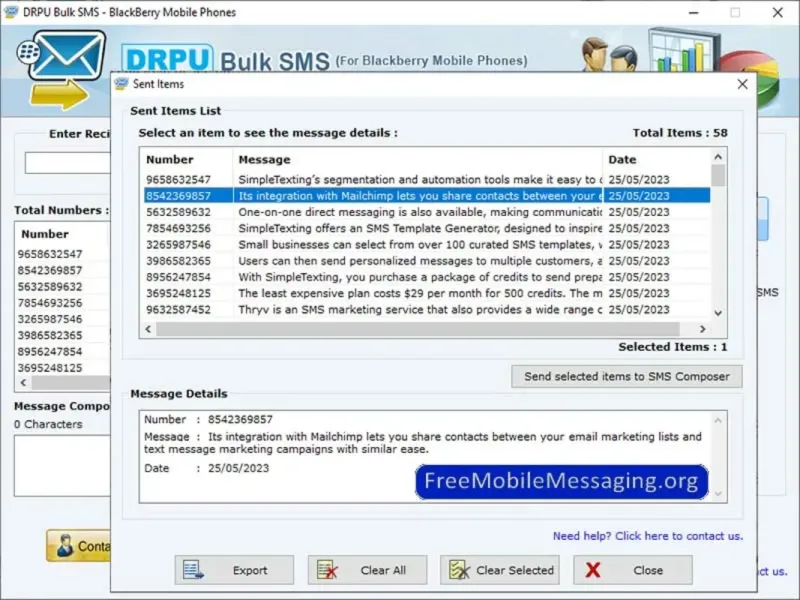This screenshot has height=600, width=800.
Task: Click the Clear All button
Action: [367, 570]
